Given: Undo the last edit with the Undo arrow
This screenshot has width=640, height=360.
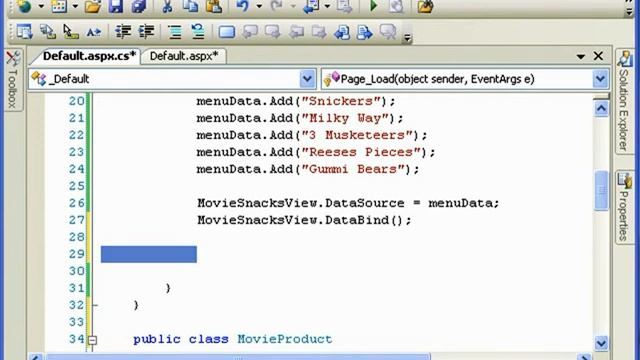Looking at the screenshot, I should pos(242,6).
